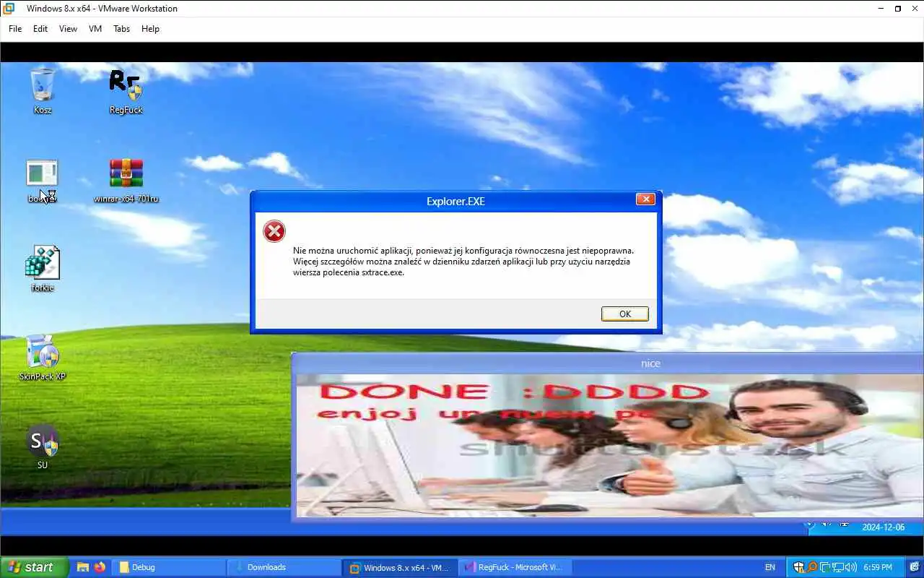Screen dimensions: 924x578
Task: Open the File menu in VMware Workstation
Action: pos(15,29)
